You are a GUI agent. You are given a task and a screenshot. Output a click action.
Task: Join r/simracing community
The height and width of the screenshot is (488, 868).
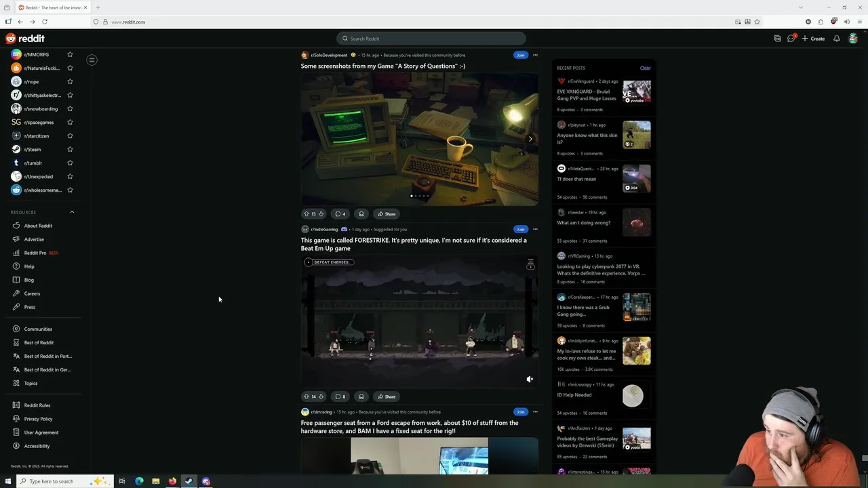point(520,412)
